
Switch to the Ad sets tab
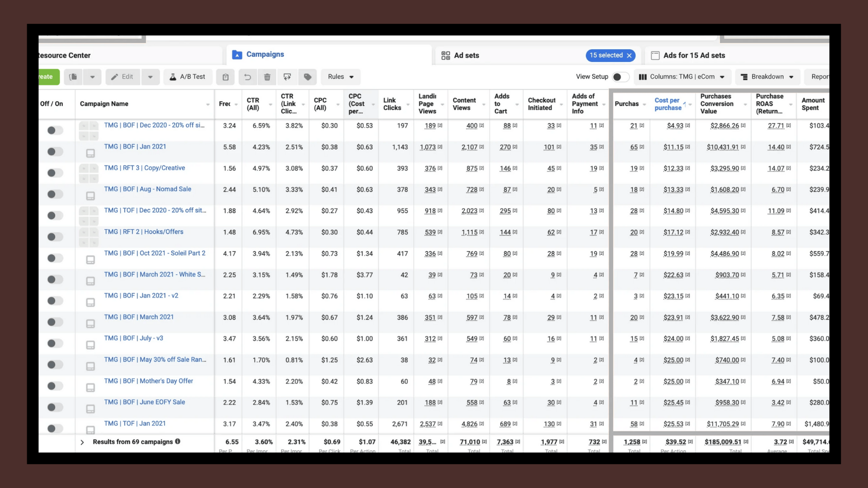tap(467, 55)
